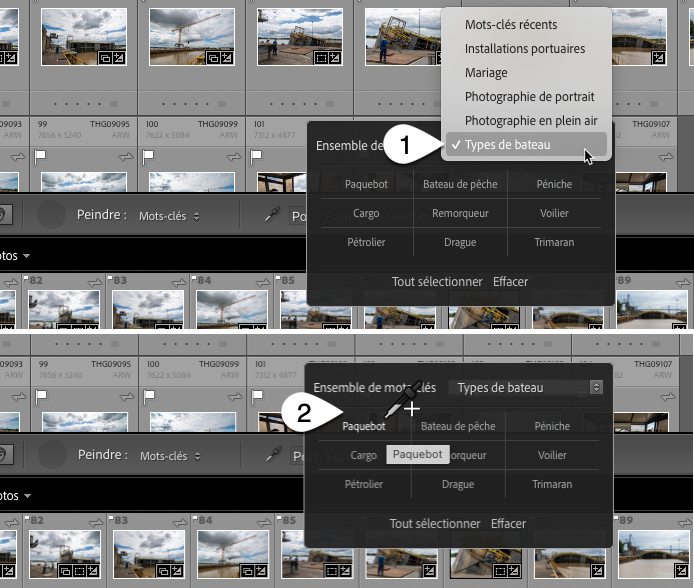The width and height of the screenshot is (694, 588).
Task: Click the double-arrow icon on filmstrip cell 83, upper screenshot
Action: click(x=179, y=282)
